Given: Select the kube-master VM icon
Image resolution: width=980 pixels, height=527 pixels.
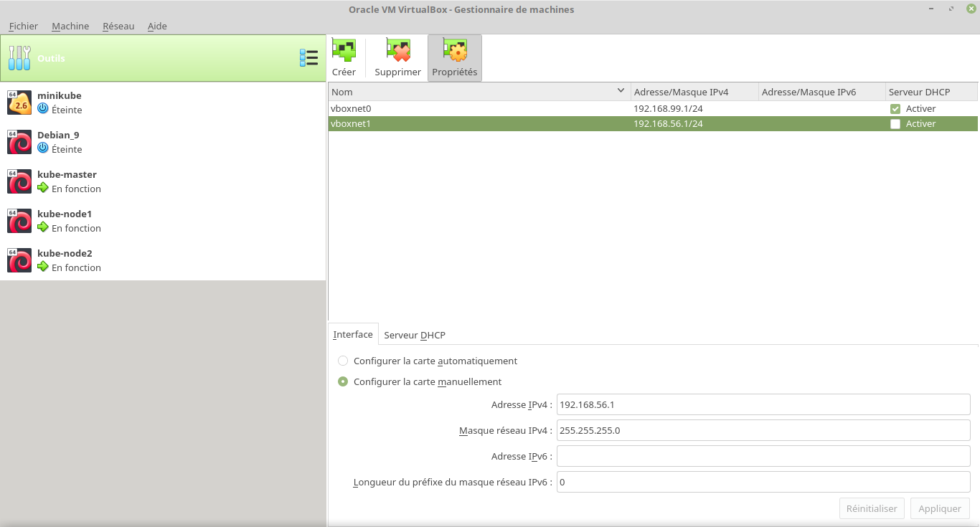Looking at the screenshot, I should 19,181.
